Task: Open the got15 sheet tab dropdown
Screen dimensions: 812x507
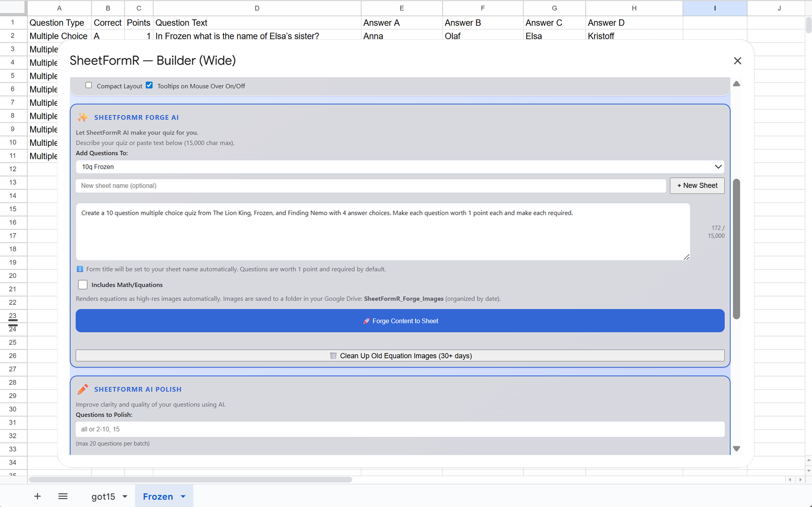Action: point(125,496)
